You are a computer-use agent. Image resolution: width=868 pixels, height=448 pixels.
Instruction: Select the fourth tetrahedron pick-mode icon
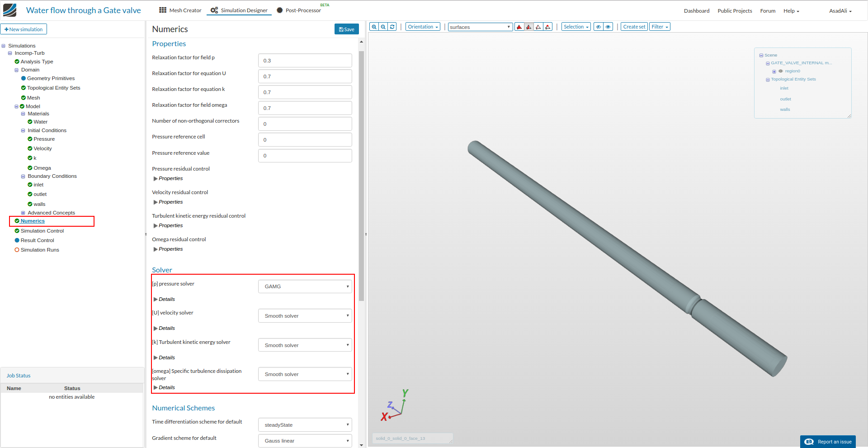[x=548, y=27]
